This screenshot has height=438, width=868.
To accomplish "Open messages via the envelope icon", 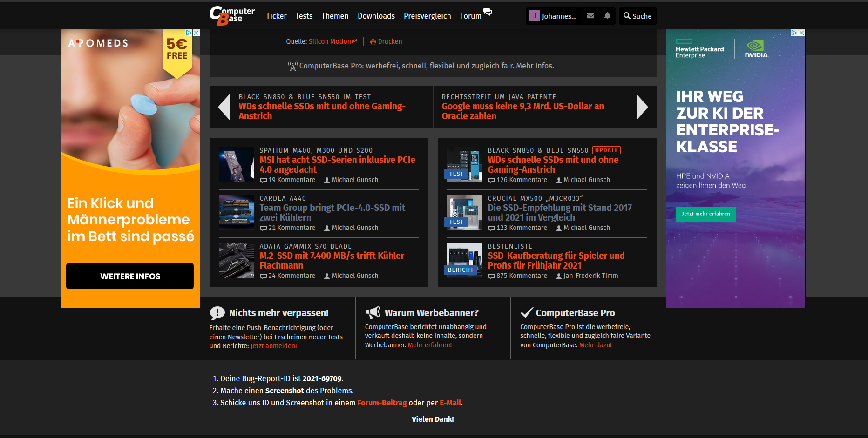I will tap(590, 15).
